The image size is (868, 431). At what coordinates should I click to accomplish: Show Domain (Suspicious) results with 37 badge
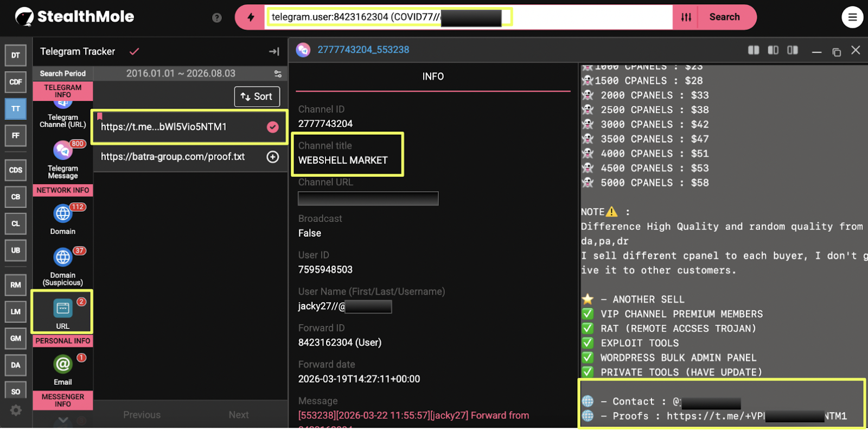pos(63,267)
